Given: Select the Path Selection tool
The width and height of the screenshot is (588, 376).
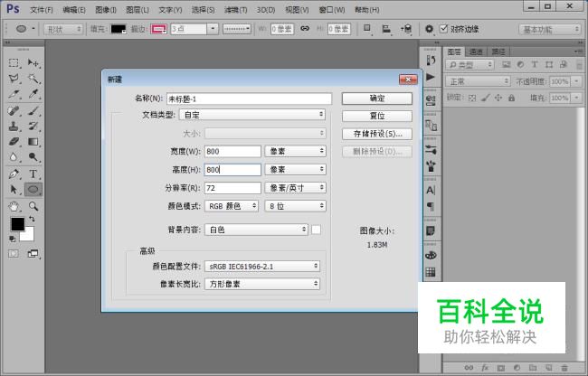Looking at the screenshot, I should coord(14,190).
